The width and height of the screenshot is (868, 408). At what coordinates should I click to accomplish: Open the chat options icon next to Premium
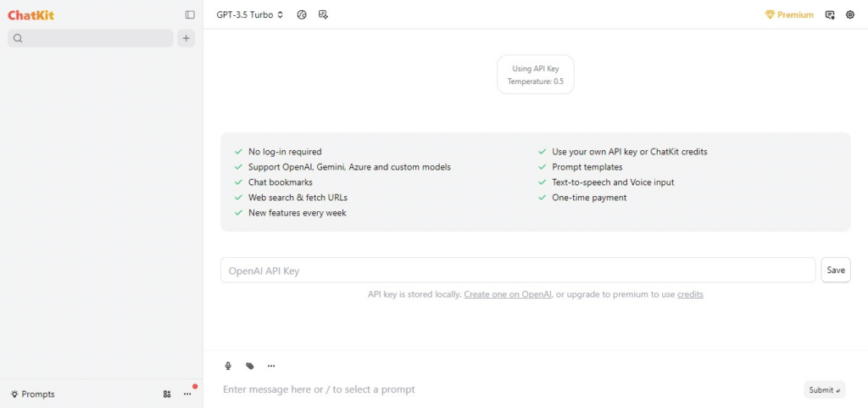click(830, 15)
